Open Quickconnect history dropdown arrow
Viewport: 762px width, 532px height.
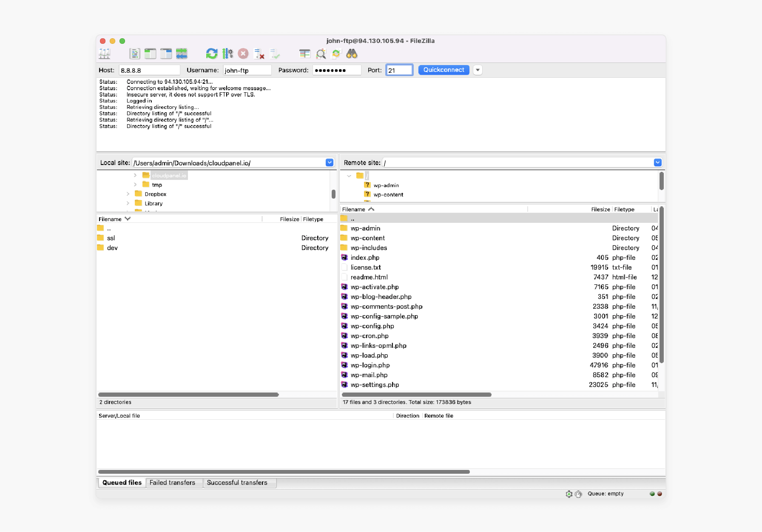[x=478, y=70]
